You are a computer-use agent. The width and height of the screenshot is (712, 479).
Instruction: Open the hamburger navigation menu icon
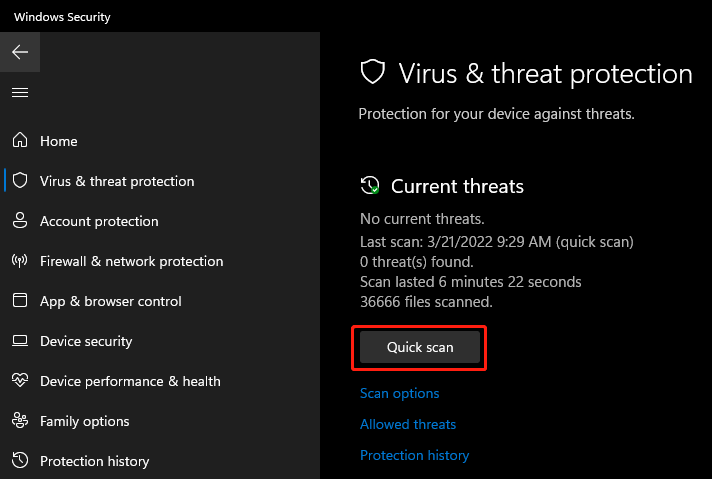coord(20,93)
